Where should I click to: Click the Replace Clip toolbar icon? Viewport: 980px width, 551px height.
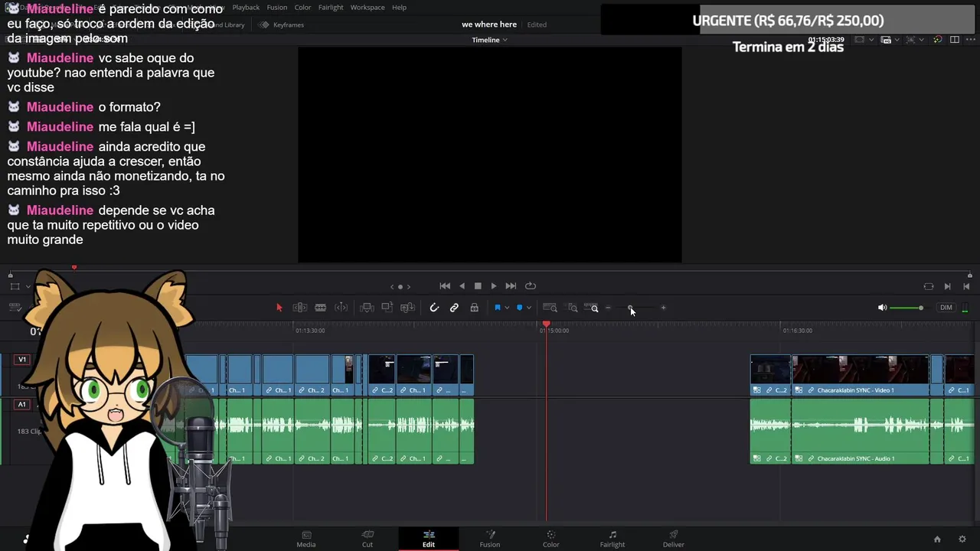coord(407,308)
